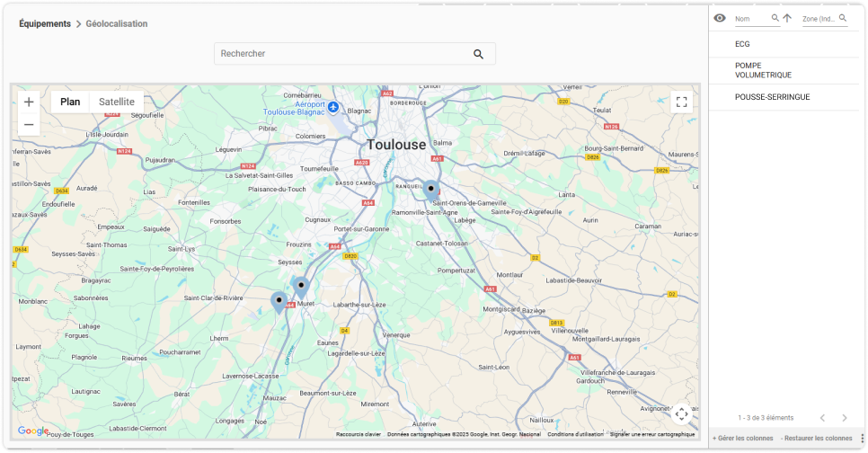Zoom out the map with minus button
868x453 pixels.
click(x=29, y=125)
